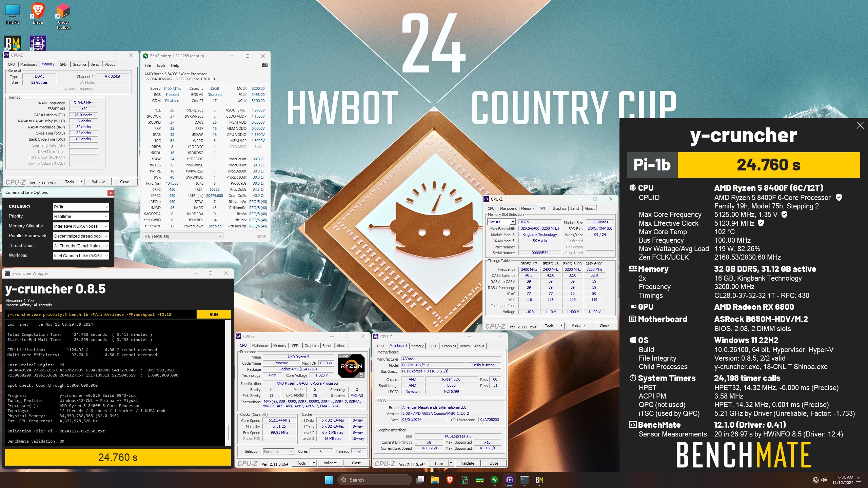Click the y-cruncher console taskbar icon
868x488 pixels.
(525, 480)
